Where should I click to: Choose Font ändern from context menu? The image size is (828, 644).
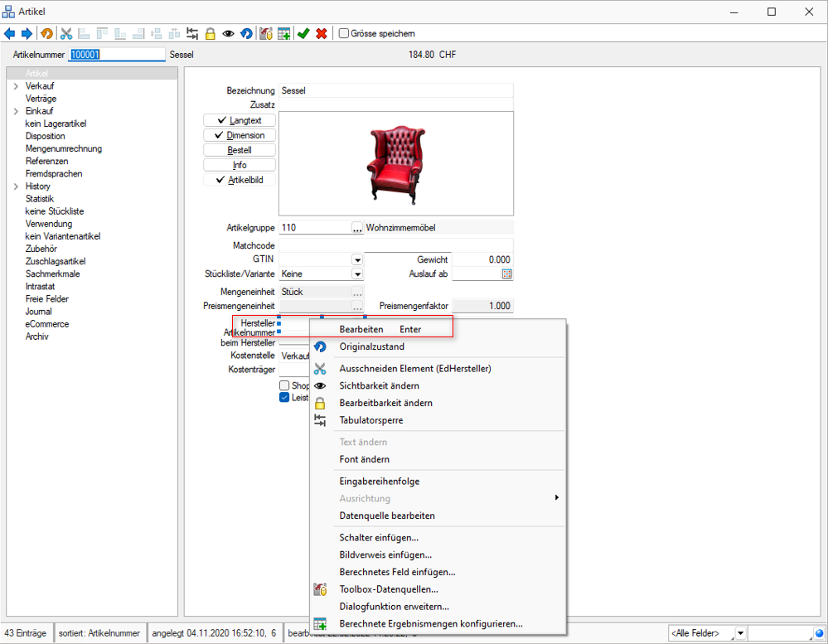click(x=364, y=459)
